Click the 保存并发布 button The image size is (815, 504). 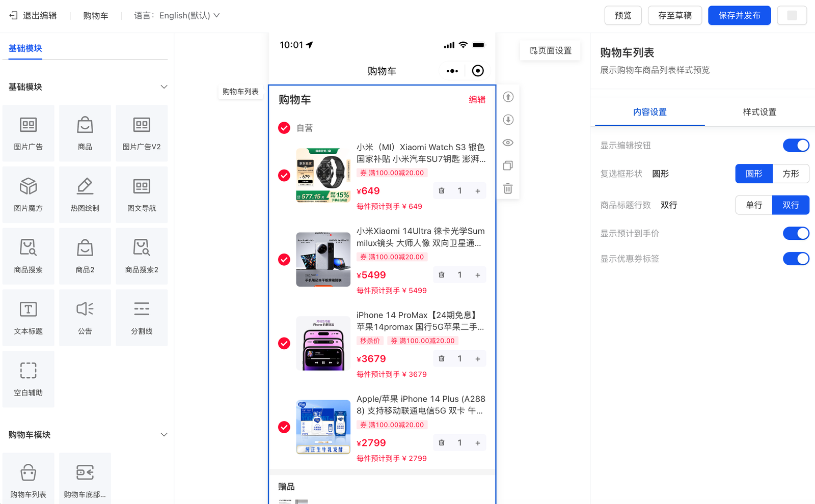tap(739, 16)
